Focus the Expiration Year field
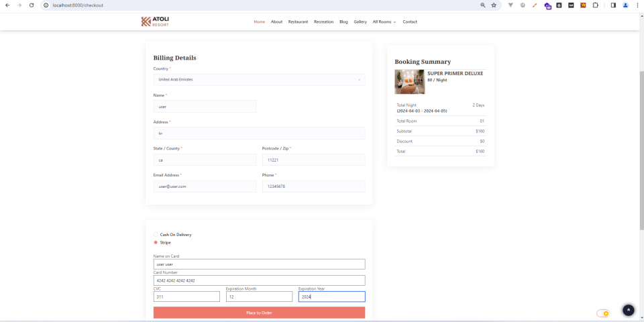 [x=331, y=297]
